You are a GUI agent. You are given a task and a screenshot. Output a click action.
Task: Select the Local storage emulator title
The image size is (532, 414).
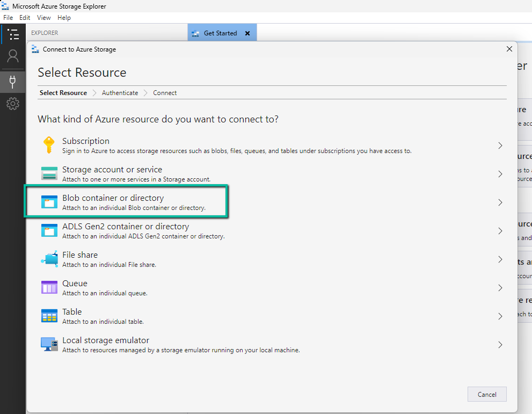[x=106, y=340]
